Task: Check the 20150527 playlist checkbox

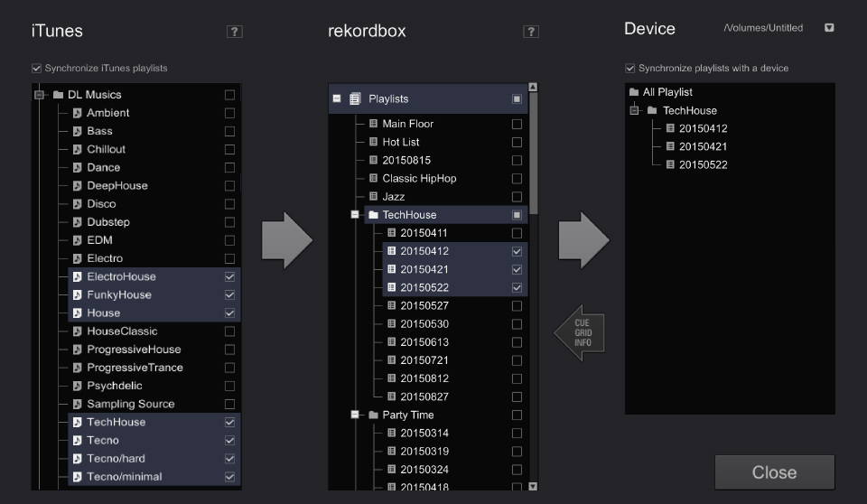Action: coord(517,306)
